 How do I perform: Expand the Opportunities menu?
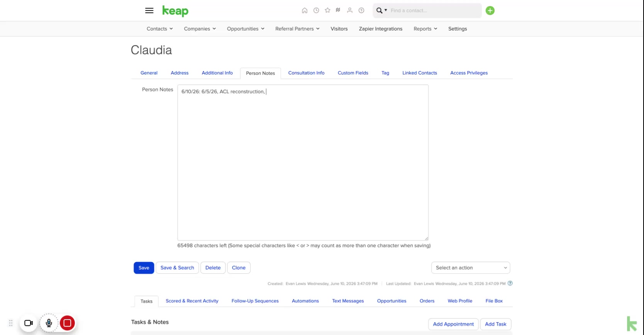pyautogui.click(x=246, y=29)
